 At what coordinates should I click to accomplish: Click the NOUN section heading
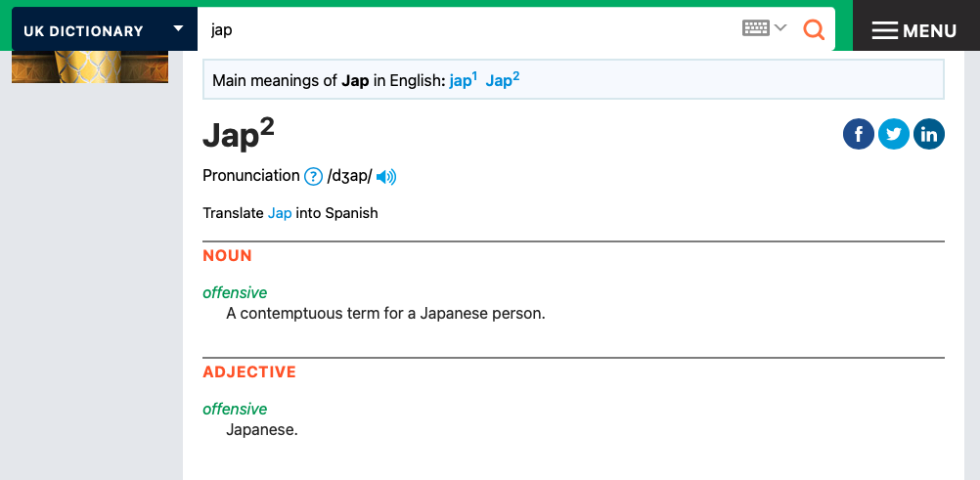point(227,256)
